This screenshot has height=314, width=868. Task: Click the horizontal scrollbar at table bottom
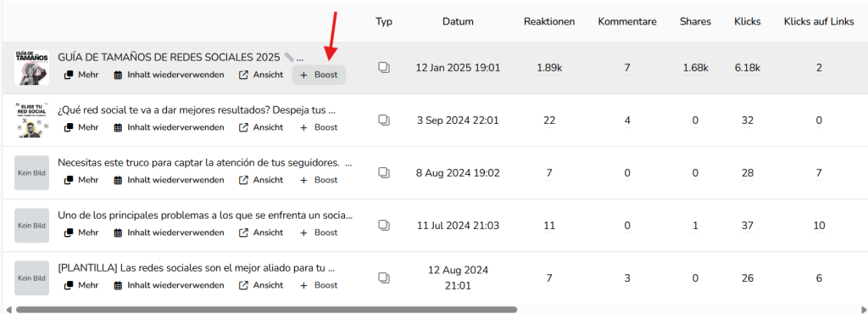click(x=266, y=310)
